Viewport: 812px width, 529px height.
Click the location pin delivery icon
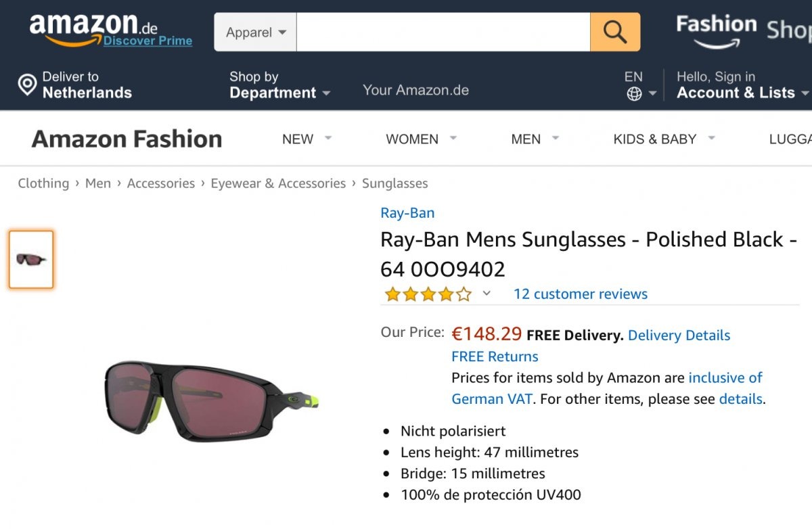coord(27,85)
